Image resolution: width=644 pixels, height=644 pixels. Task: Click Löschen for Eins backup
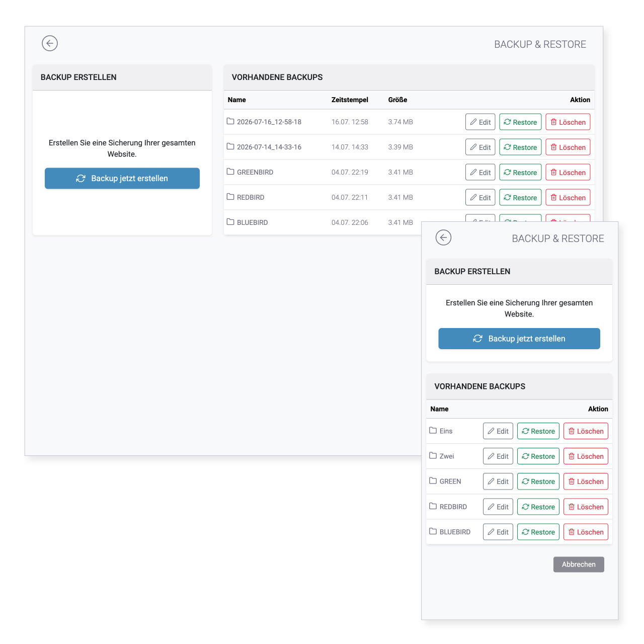click(586, 431)
